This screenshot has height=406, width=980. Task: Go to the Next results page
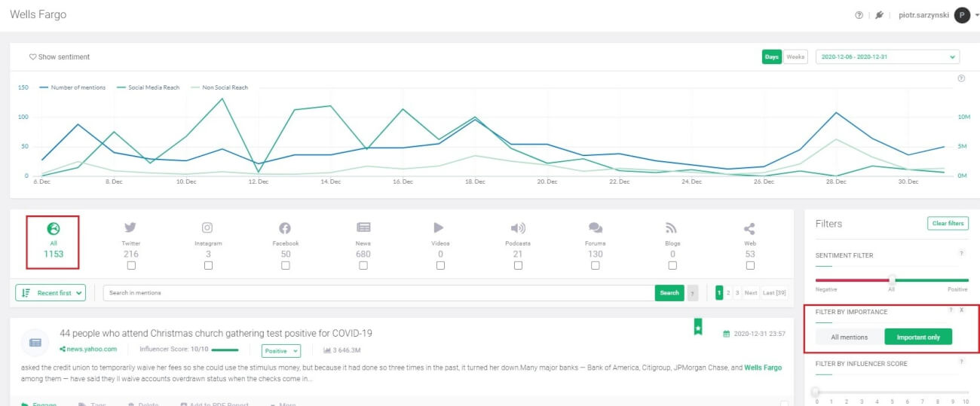click(x=751, y=293)
